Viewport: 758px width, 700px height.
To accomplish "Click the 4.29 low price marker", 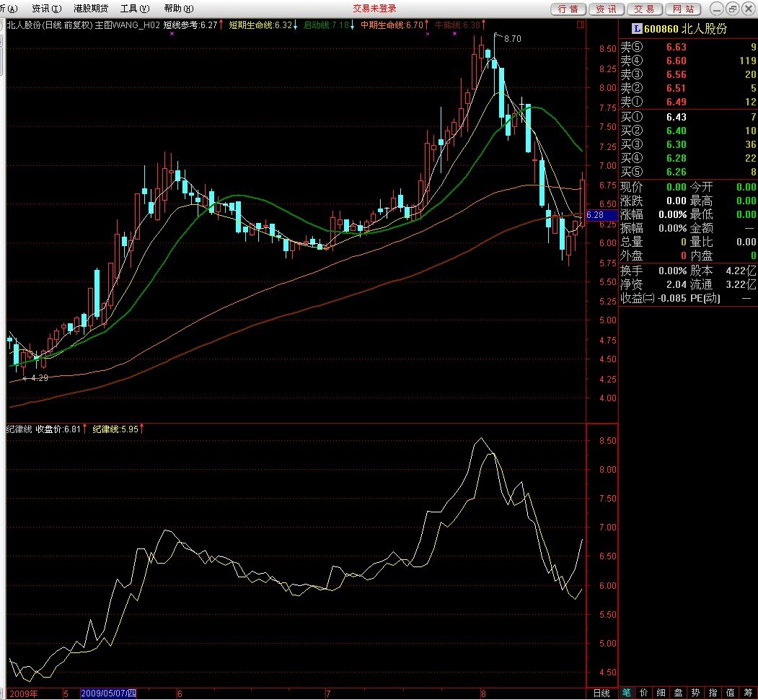I will click(39, 377).
